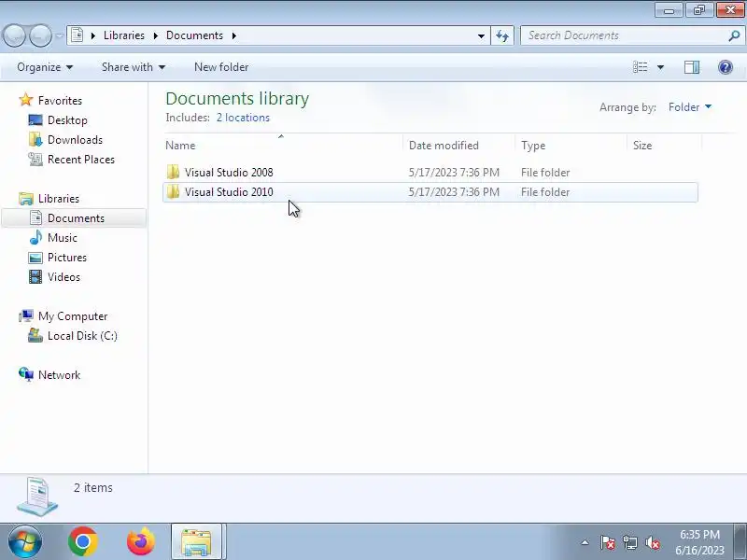This screenshot has width=747, height=560.
Task: Expand the arrow after Documents in breadcrumb
Action: click(234, 35)
